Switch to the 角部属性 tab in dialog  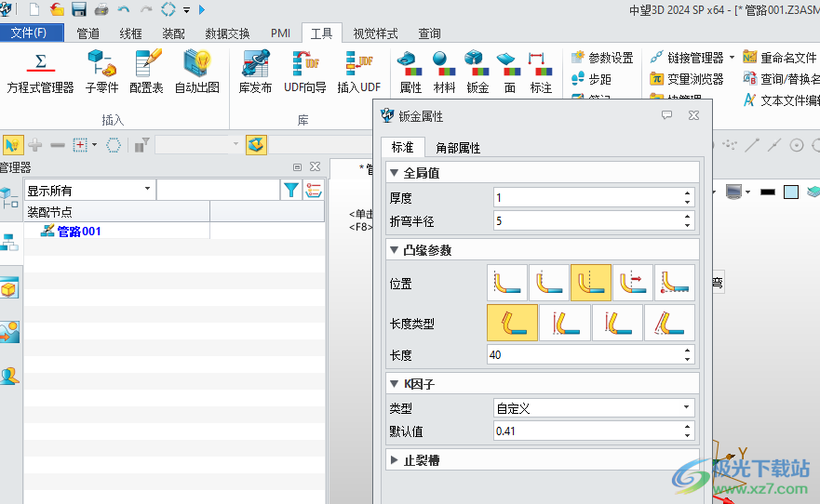pyautogui.click(x=458, y=148)
